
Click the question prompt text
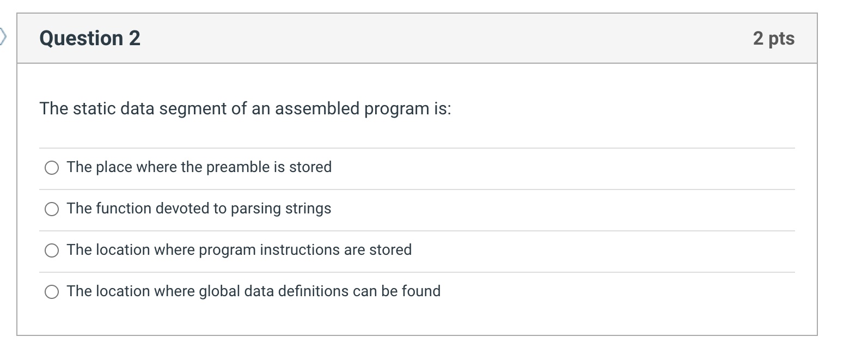(245, 108)
